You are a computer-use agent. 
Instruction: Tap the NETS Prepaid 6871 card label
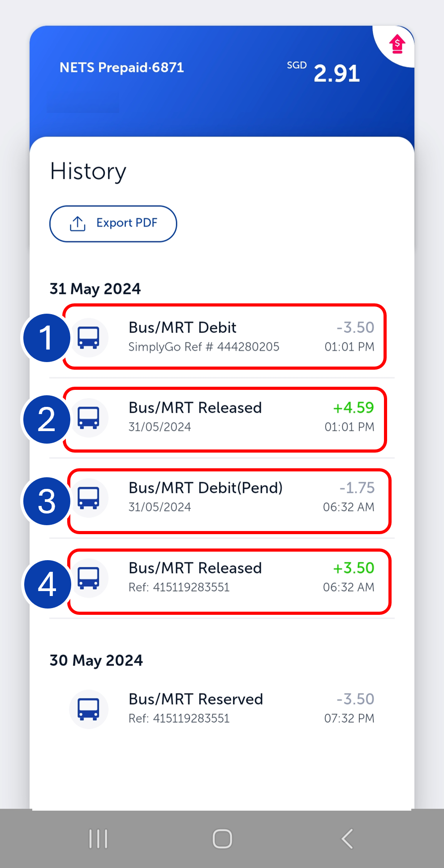coord(122,67)
